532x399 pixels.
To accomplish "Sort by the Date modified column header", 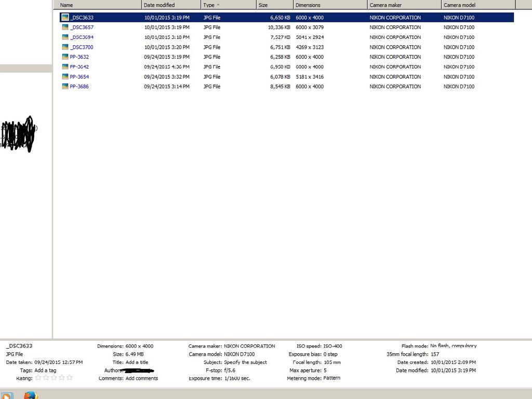I will coord(171,5).
